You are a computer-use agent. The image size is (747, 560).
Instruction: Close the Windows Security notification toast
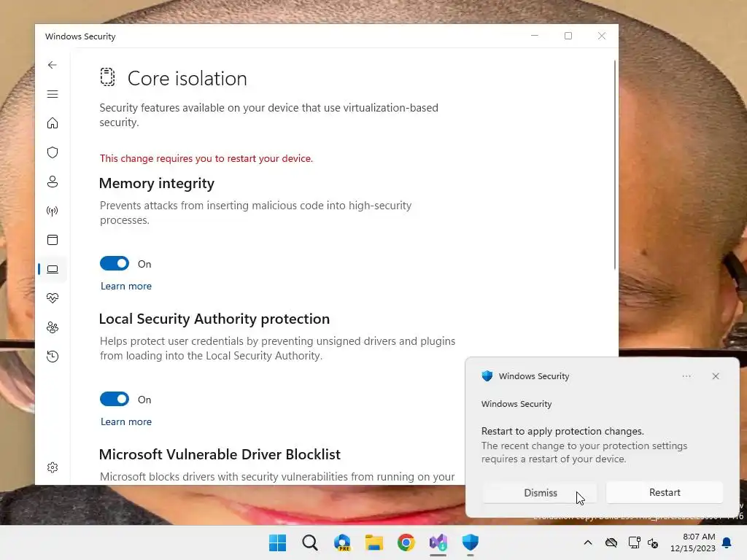(716, 376)
